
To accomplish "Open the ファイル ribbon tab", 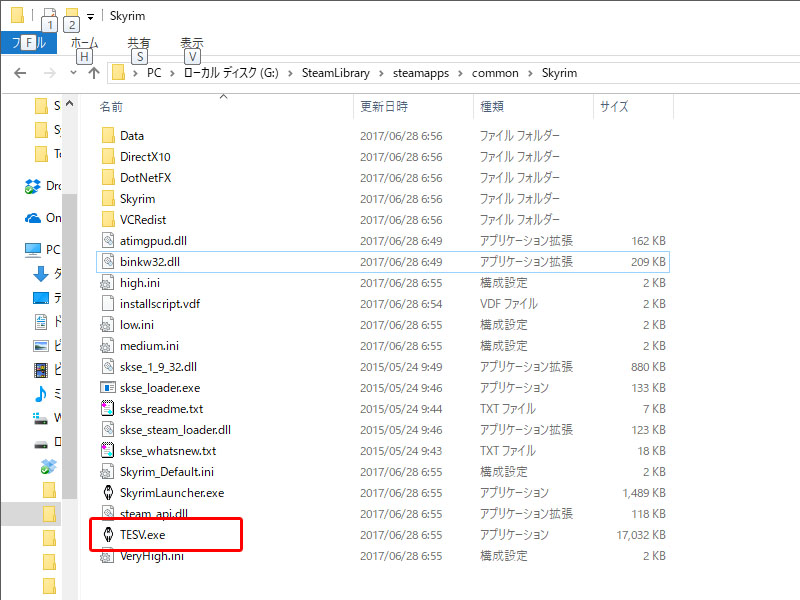I will coord(29,43).
